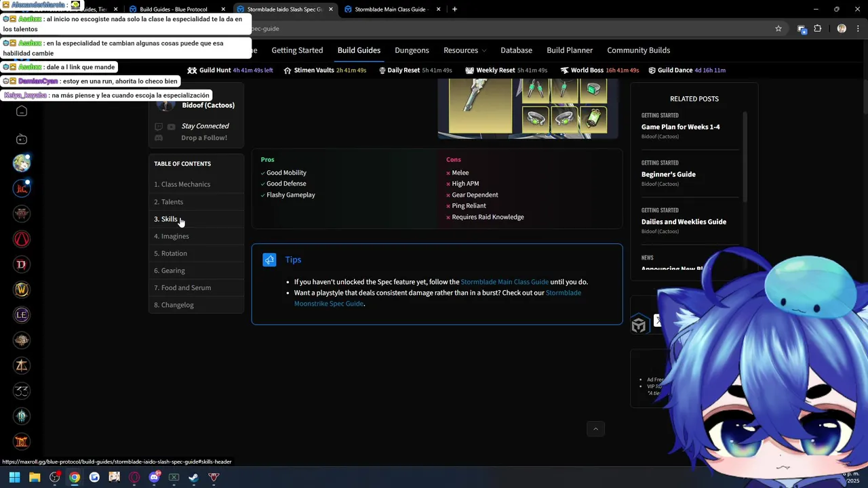Image resolution: width=868 pixels, height=488 pixels.
Task: Close the Stormblade Iaido Slash Spec tab
Action: click(x=331, y=9)
